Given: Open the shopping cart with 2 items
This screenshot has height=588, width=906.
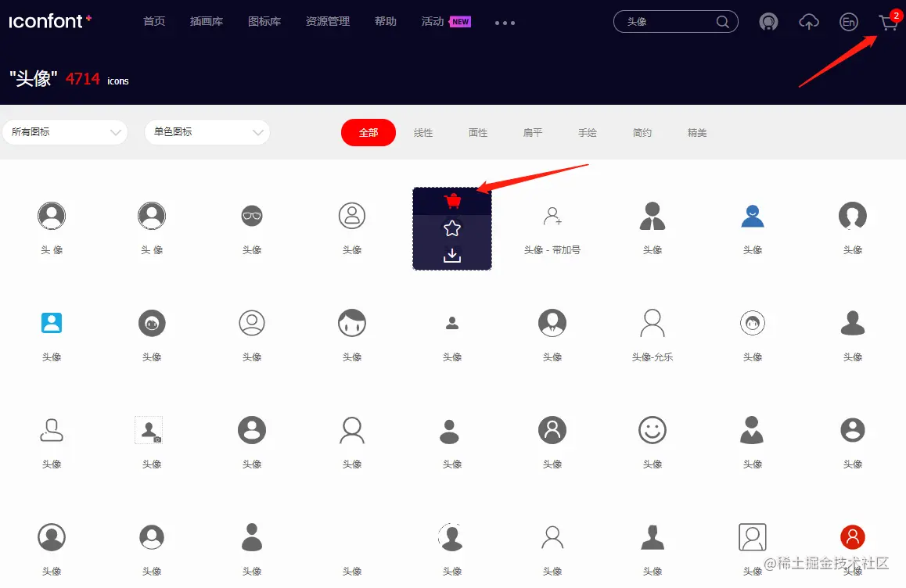Looking at the screenshot, I should point(888,23).
